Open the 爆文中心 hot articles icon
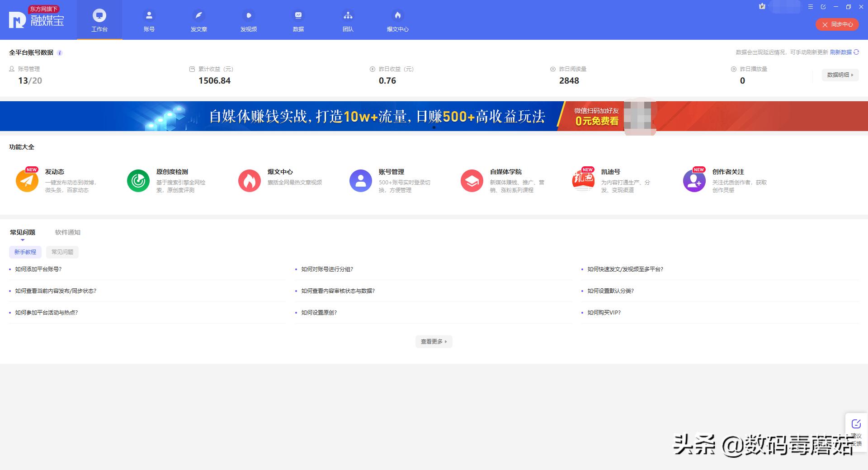Screen dimensions: 868x470 pyautogui.click(x=397, y=20)
